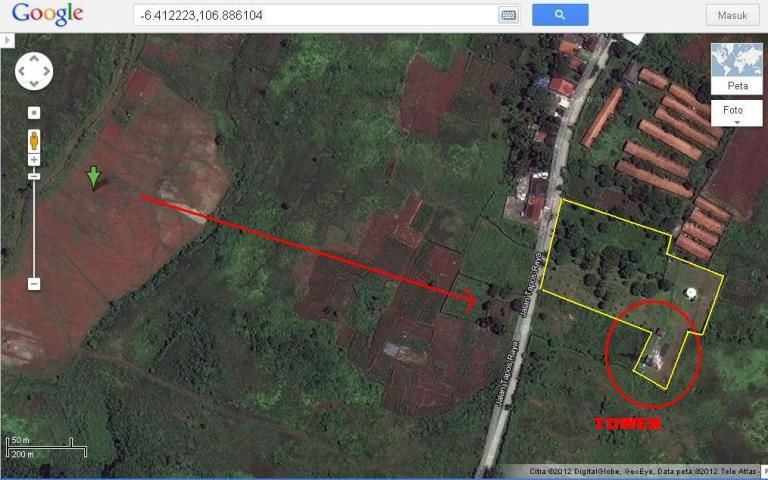Pan the map right with the compass arrow
The height and width of the screenshot is (480, 768).
pos(46,71)
